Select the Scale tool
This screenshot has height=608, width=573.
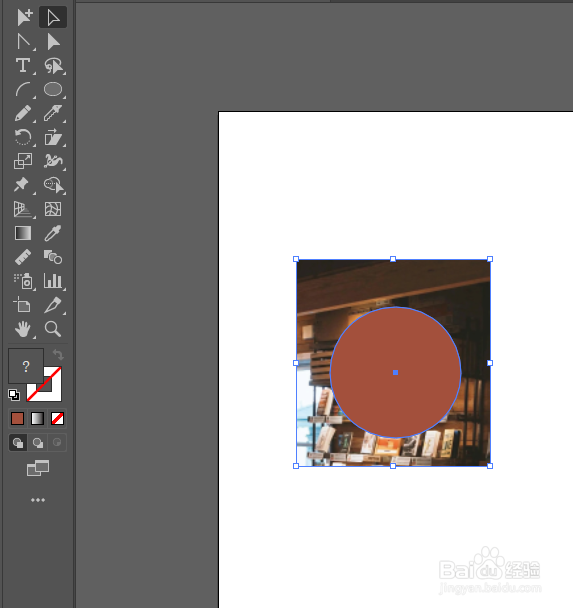23,161
